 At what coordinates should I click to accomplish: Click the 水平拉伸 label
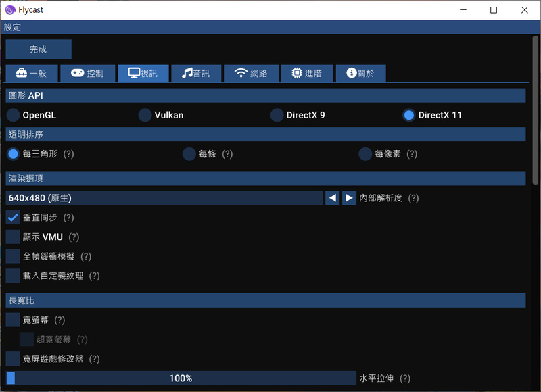coord(377,378)
